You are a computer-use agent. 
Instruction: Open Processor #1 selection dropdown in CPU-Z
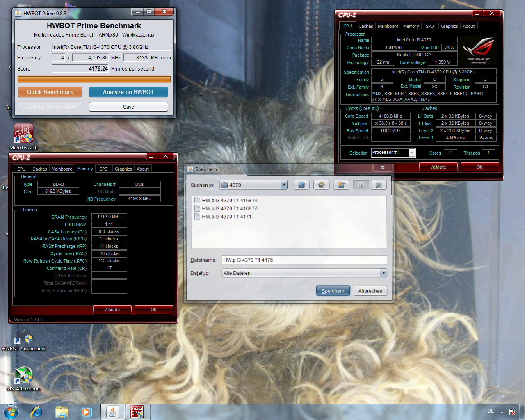[412, 153]
